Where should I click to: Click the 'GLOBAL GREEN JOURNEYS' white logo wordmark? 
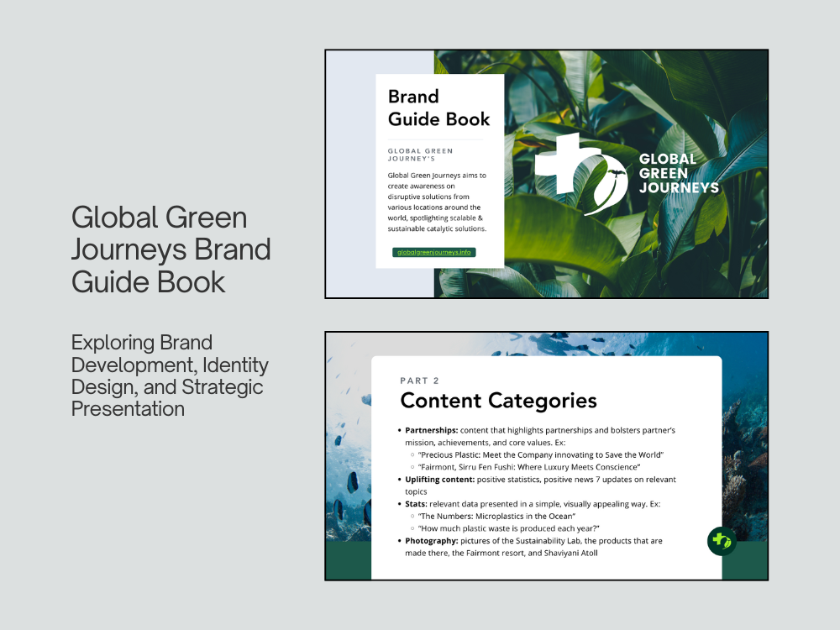pyautogui.click(x=679, y=174)
